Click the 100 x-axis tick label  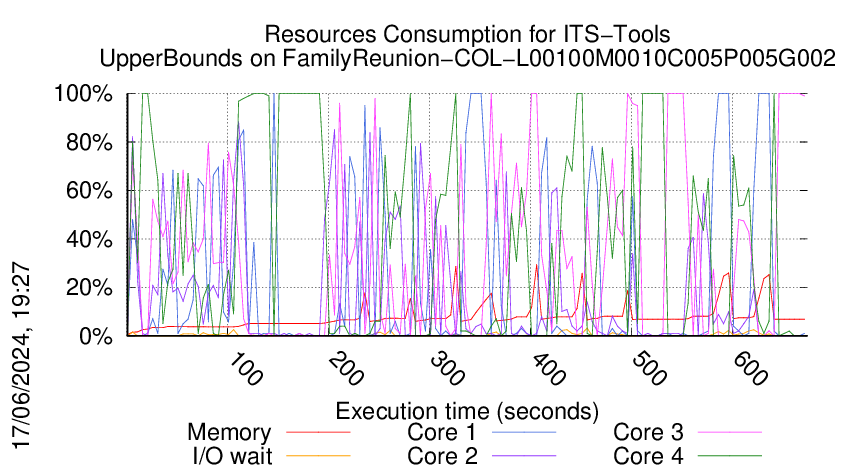point(246,369)
